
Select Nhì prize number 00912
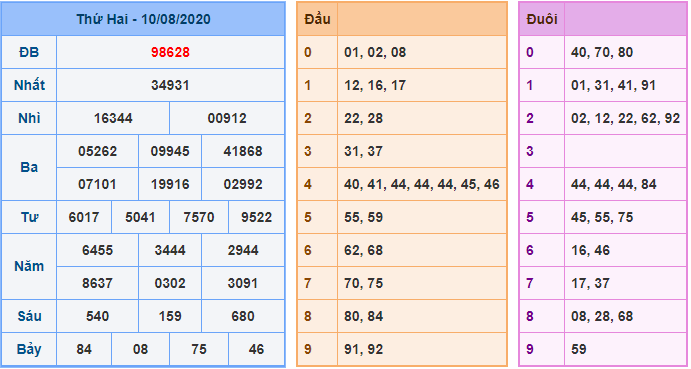click(x=227, y=118)
